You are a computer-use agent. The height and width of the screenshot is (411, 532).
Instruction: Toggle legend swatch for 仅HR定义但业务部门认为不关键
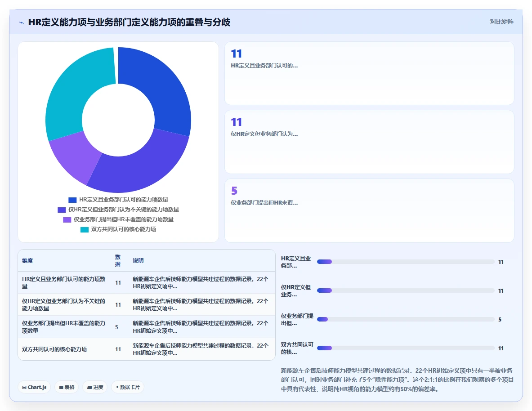62,210
